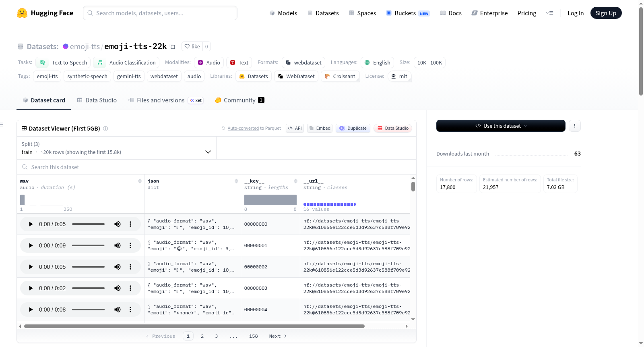Click the mit license tag
Image resolution: width=644 pixels, height=347 pixels.
(x=399, y=76)
